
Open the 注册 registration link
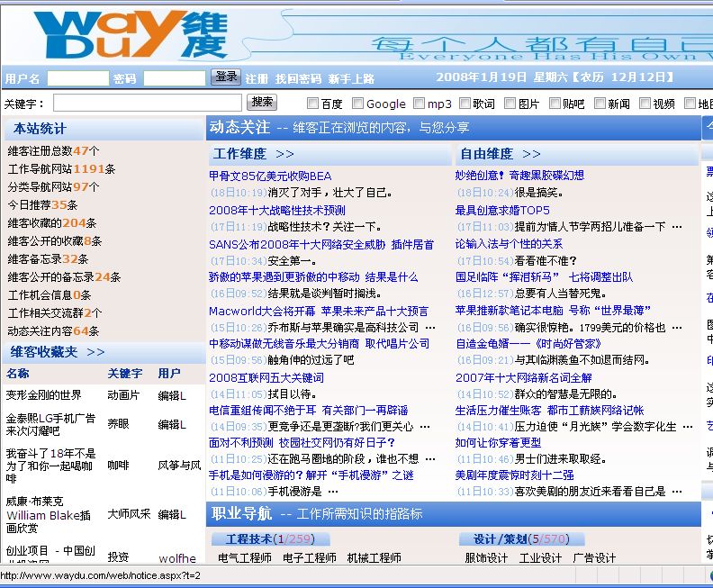(257, 78)
